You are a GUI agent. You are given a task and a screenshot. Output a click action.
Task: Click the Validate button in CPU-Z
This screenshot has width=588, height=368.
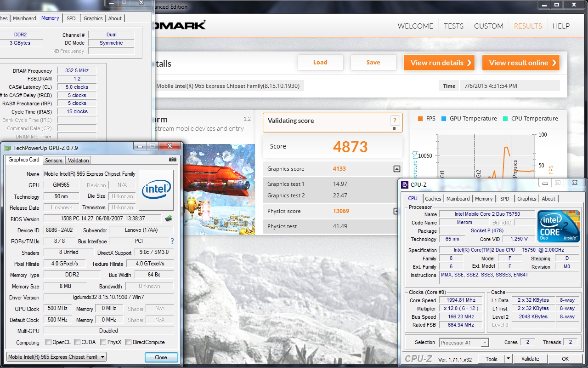click(x=530, y=359)
